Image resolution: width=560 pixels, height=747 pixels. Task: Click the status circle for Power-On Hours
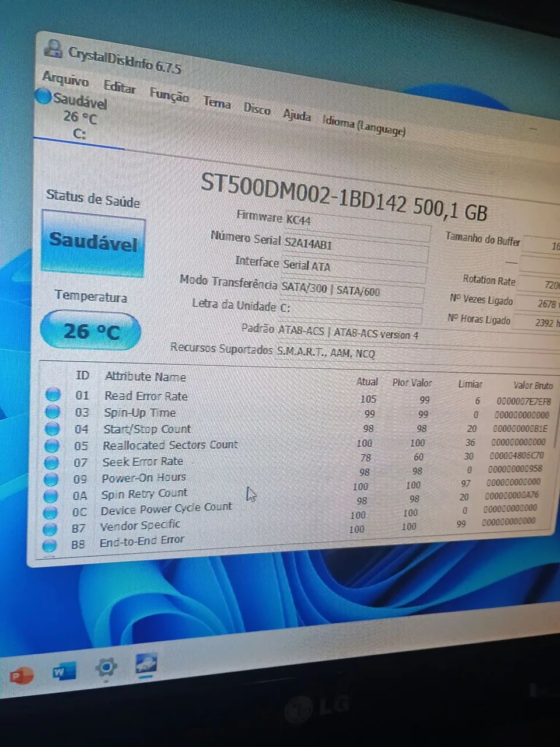(x=51, y=480)
